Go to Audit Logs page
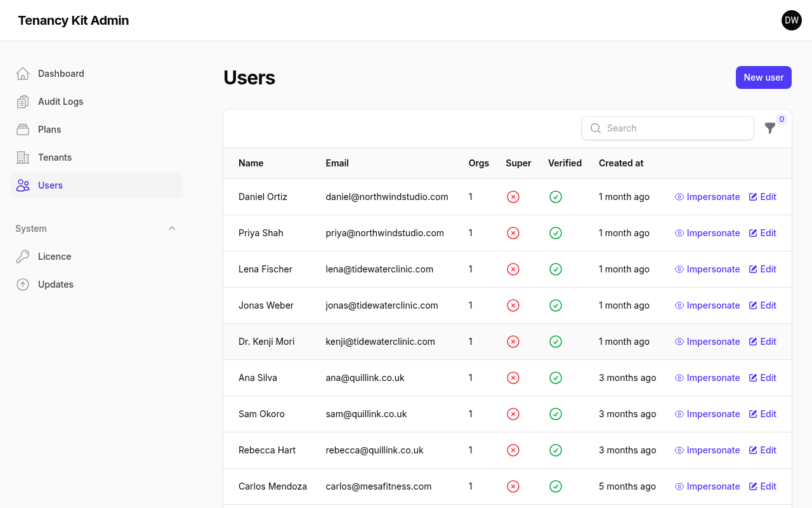 (96, 102)
